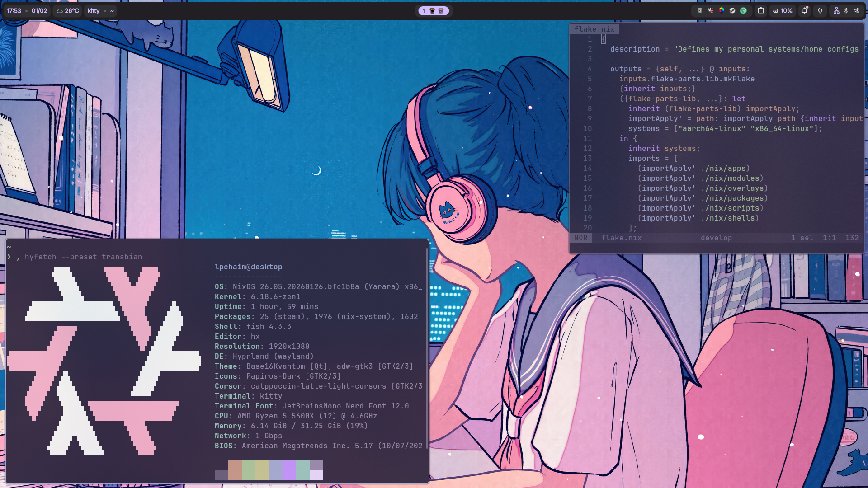
Task: Select the flake.nix buffer tab
Action: tap(594, 29)
